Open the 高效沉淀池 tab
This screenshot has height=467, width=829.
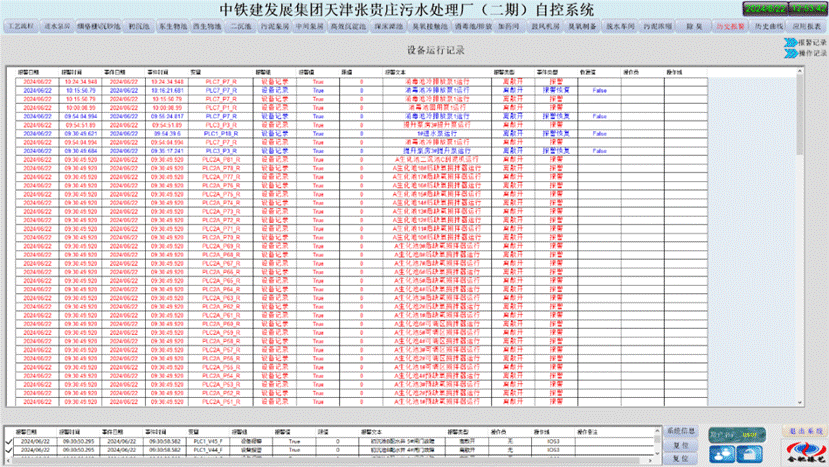click(x=348, y=26)
